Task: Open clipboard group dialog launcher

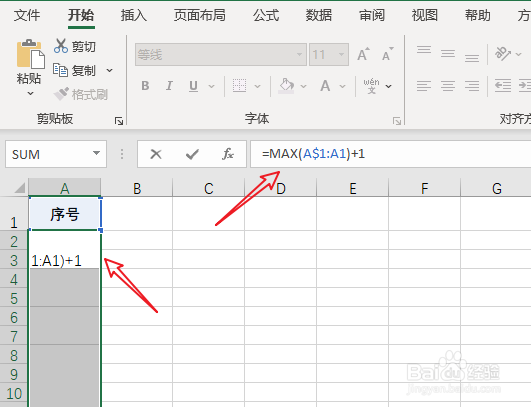Action: (x=119, y=121)
